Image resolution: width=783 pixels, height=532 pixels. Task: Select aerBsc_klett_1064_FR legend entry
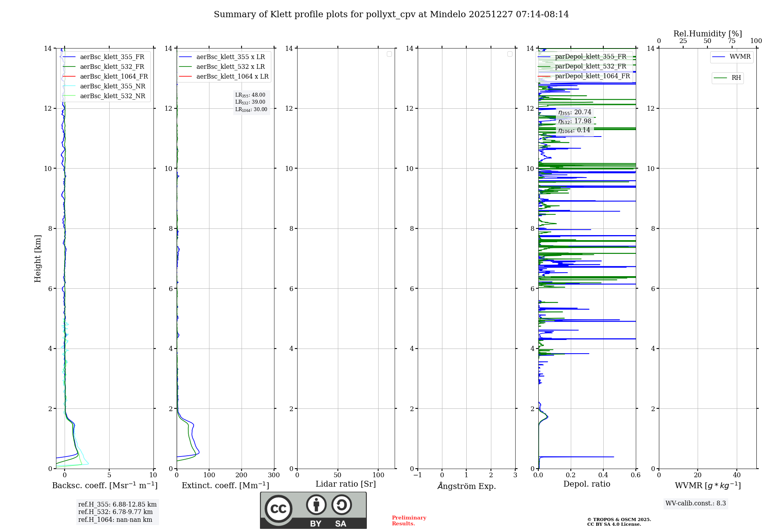tap(114, 76)
